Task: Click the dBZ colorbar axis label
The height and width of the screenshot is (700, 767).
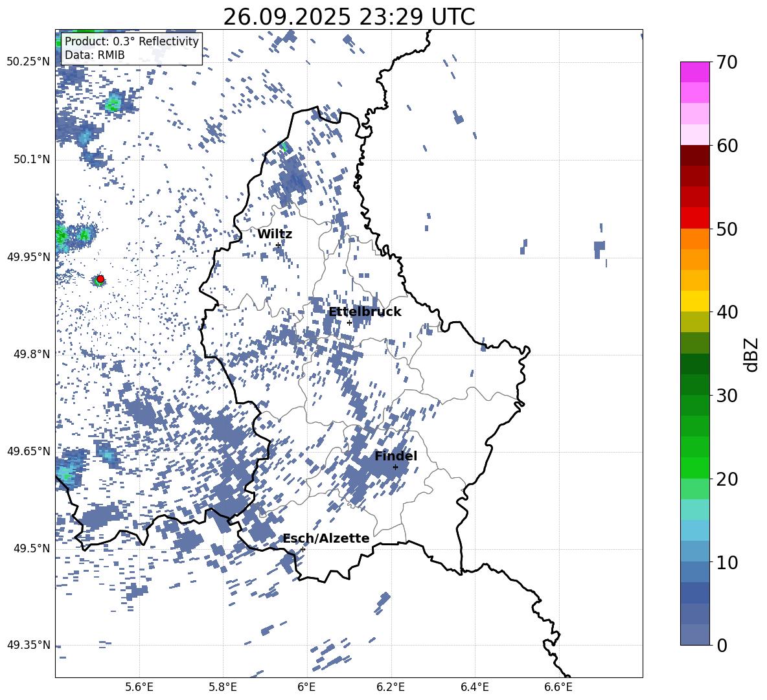Action: [x=751, y=354]
